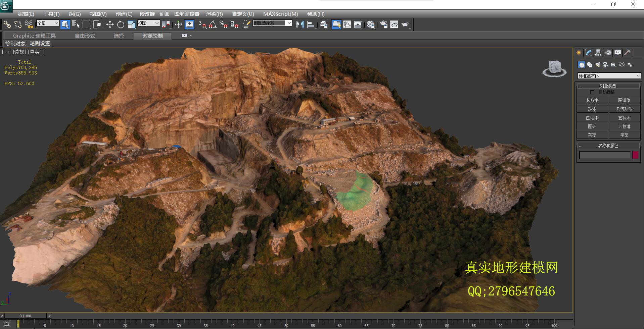Open the 全部 selection filter dropdown

click(x=48, y=23)
